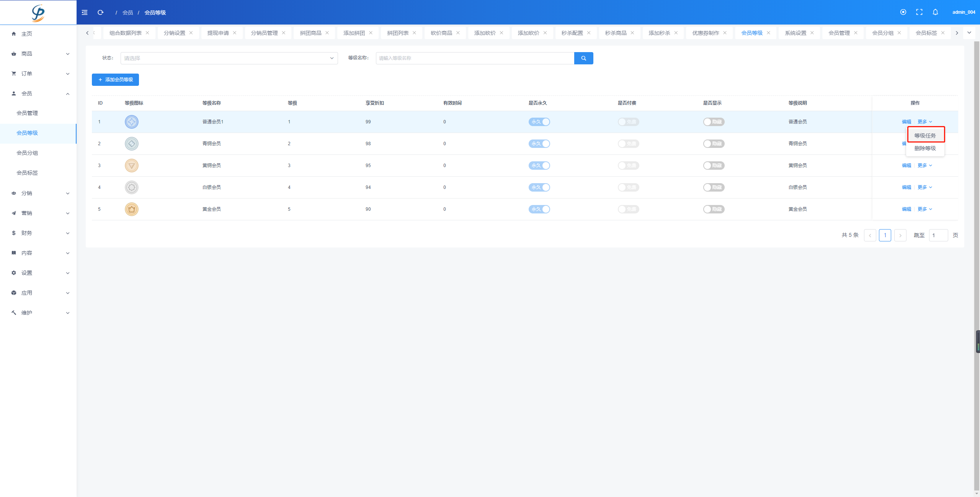Toggle 是否显示 switch for 青铜会员
Viewport: 980px width, 497px height.
coord(714,144)
